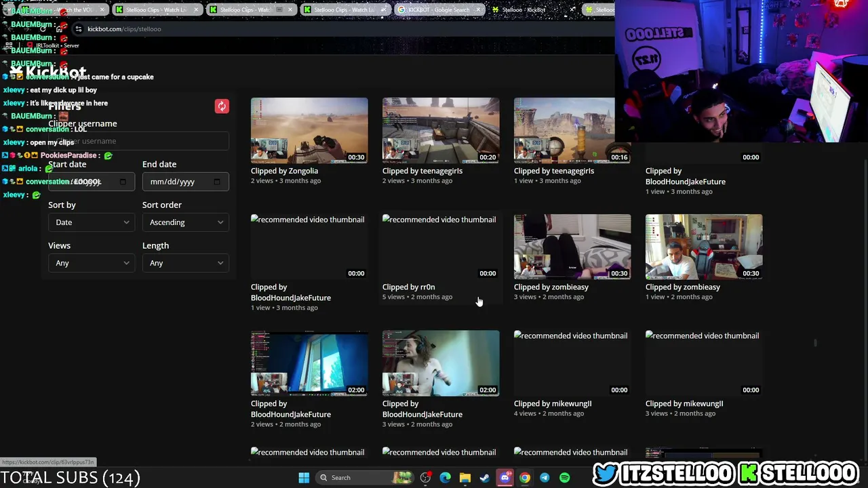Open the 3 views 02:00 clip by BloodHoundJakeFuture
The width and height of the screenshot is (868, 488).
coord(441,363)
